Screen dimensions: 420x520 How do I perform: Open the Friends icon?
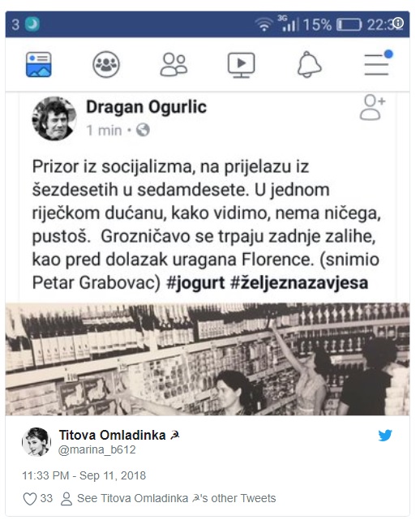coord(174,65)
